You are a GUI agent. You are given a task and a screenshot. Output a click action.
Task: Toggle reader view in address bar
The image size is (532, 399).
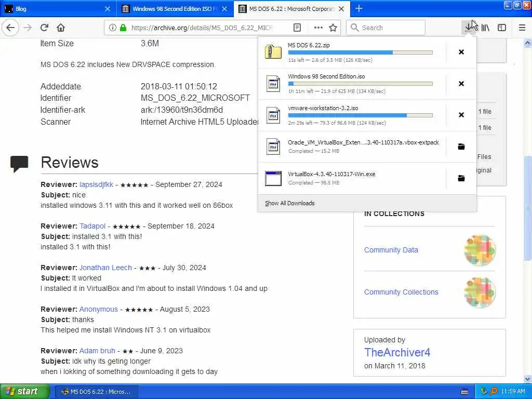click(297, 28)
